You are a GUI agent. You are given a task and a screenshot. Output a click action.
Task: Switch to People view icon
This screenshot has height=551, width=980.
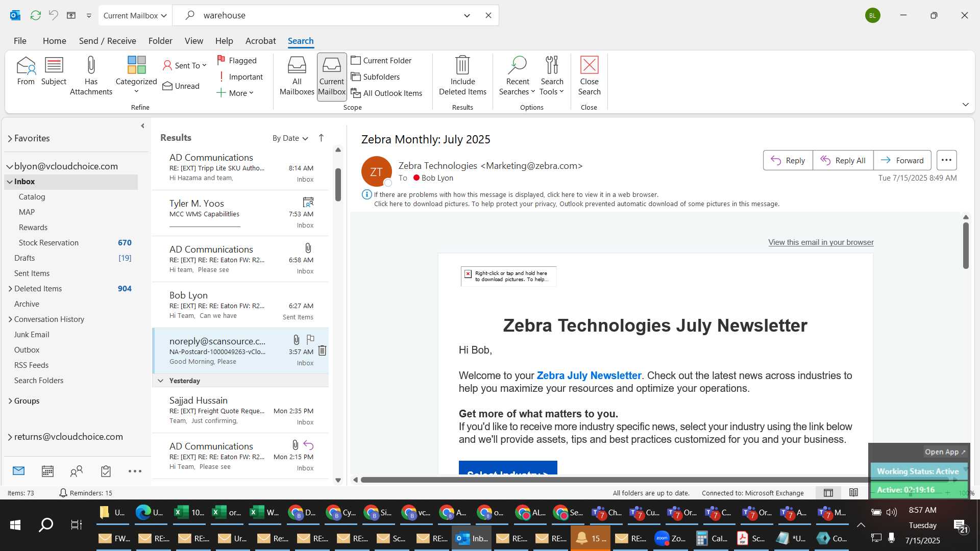pyautogui.click(x=77, y=471)
